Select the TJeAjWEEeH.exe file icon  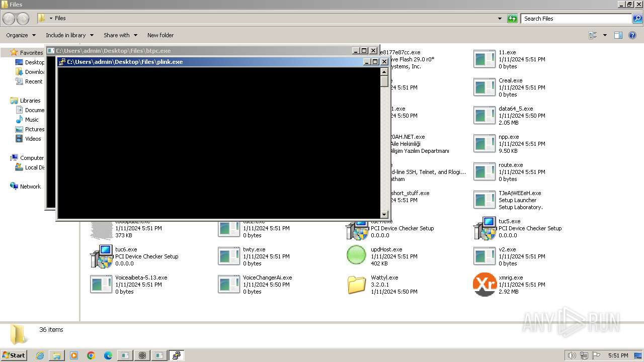click(485, 200)
